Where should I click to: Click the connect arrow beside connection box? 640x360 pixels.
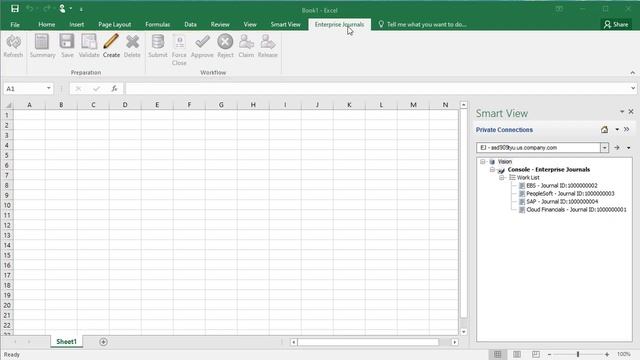[x=617, y=147]
